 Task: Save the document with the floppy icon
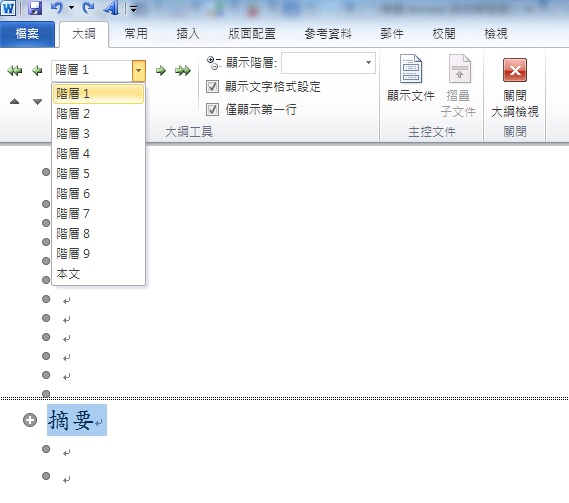tap(35, 8)
